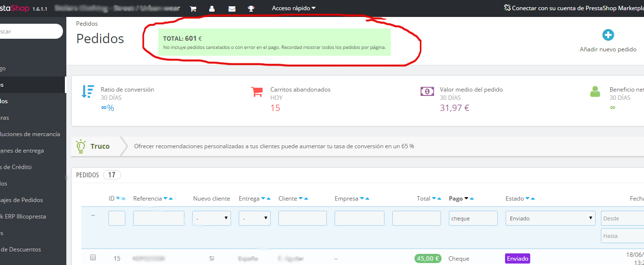
Task: Sort Estado column descending
Action: [x=527, y=199]
